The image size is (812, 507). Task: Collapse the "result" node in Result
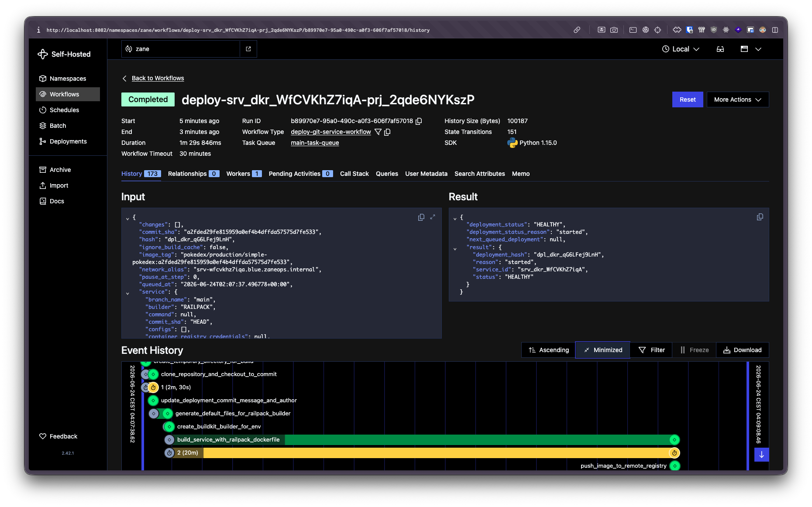[x=455, y=248]
